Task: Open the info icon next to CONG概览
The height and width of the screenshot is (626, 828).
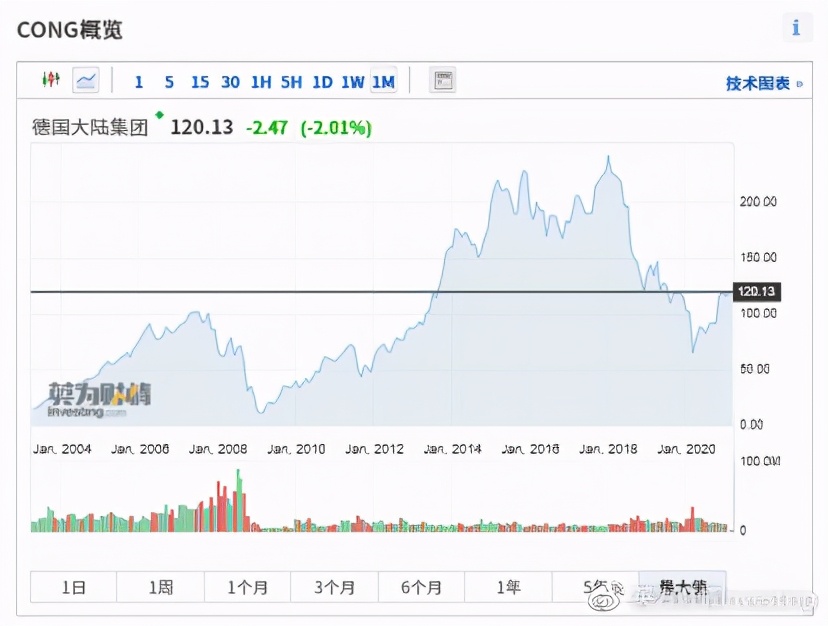Action: point(796,27)
